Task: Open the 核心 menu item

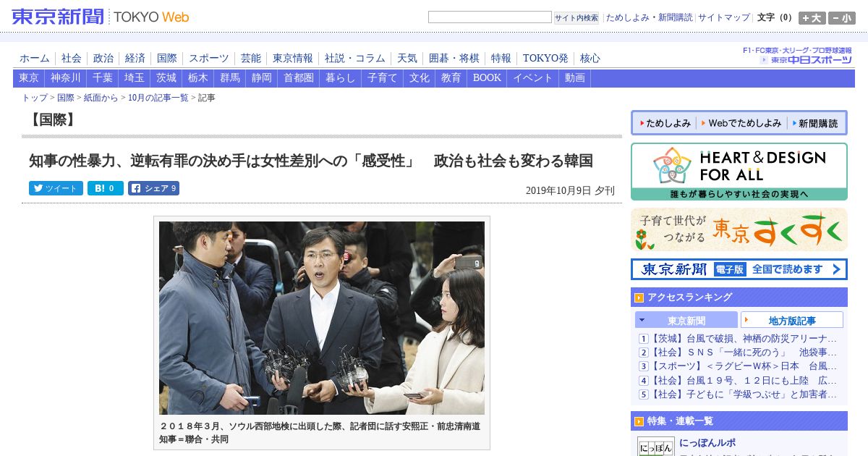Action: click(590, 59)
